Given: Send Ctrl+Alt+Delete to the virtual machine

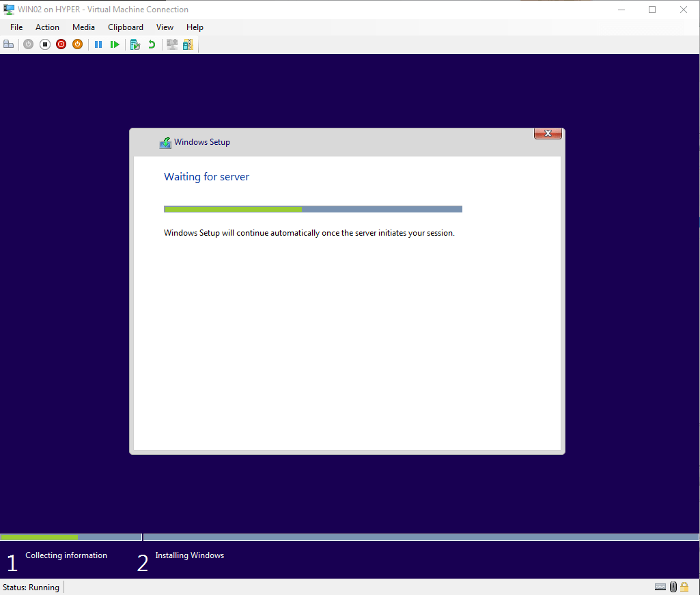Looking at the screenshot, I should click(x=8, y=44).
